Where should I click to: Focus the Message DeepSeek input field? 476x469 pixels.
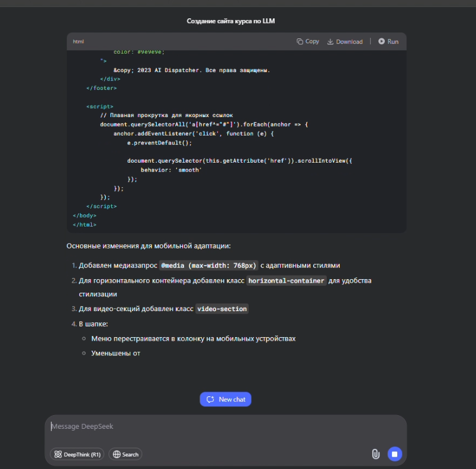click(225, 426)
